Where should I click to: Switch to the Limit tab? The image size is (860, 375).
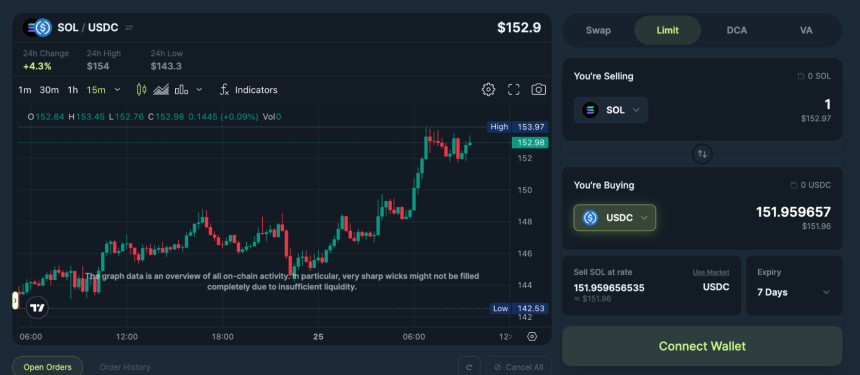pyautogui.click(x=667, y=30)
